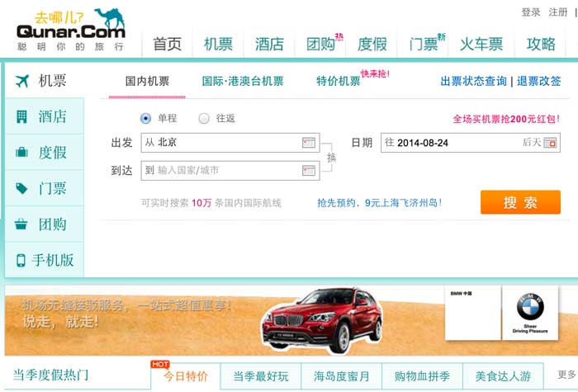Click the orange 搜索 button
The width and height of the screenshot is (578, 392).
pyautogui.click(x=520, y=202)
